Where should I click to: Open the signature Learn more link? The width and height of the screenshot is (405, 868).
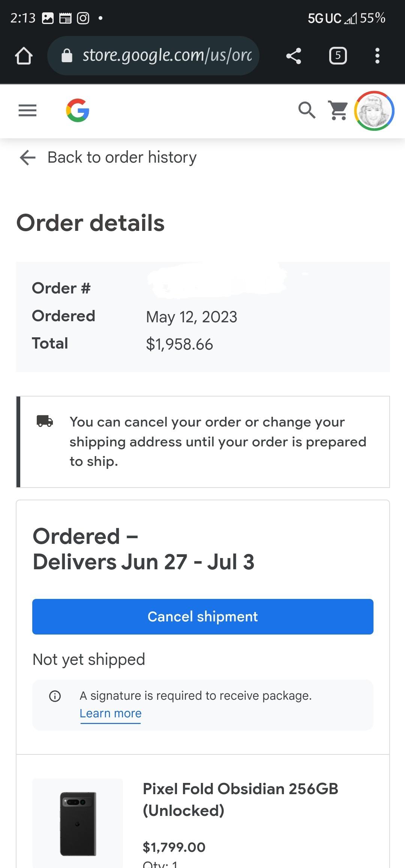(111, 713)
